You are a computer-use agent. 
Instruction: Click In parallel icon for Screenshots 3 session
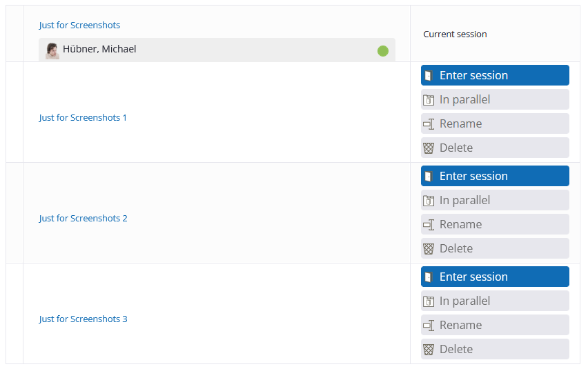pyautogui.click(x=429, y=301)
